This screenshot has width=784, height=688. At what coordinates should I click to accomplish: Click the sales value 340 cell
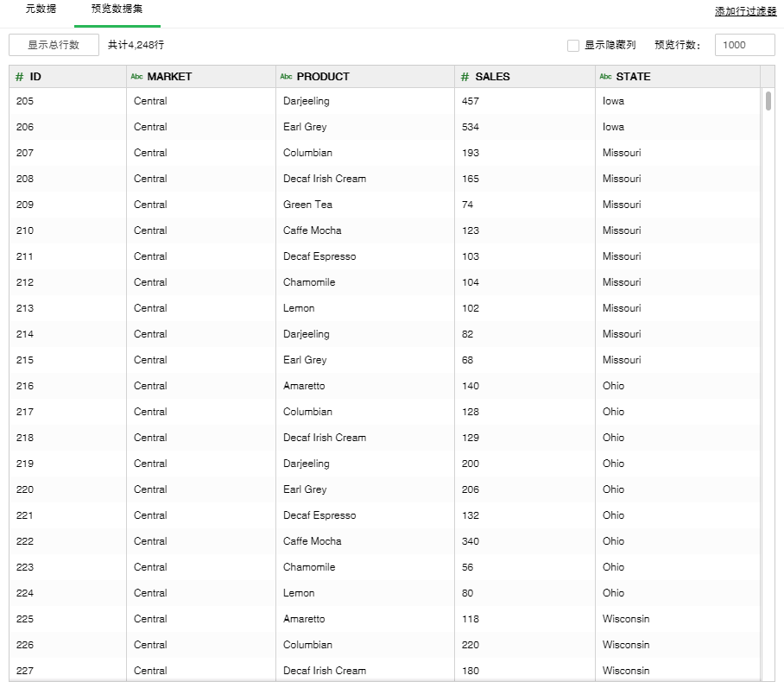(x=471, y=541)
